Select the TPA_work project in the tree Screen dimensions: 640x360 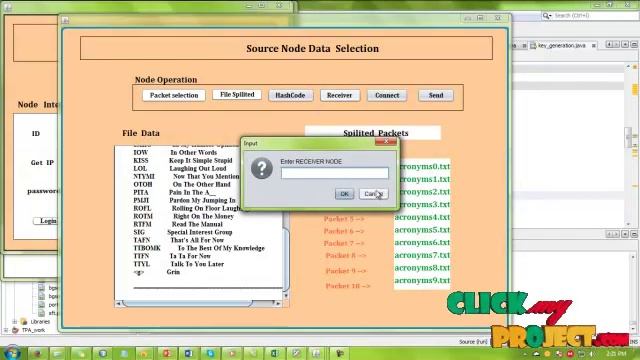pyautogui.click(x=29, y=330)
